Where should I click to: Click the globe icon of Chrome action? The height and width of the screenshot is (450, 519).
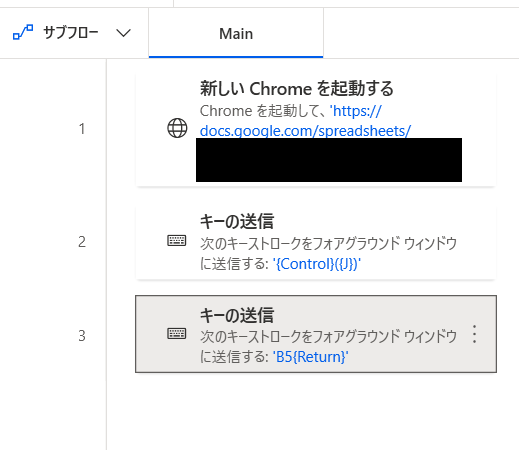(177, 128)
